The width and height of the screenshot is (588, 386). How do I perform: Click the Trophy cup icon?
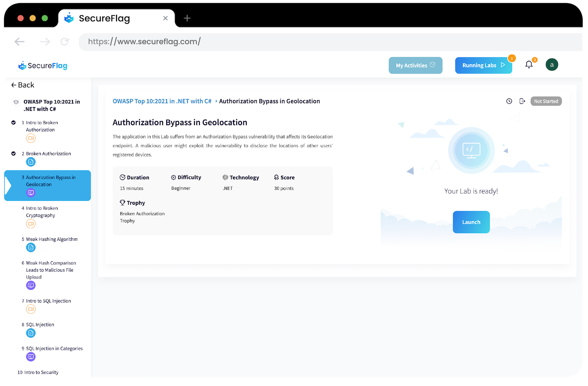[123, 203]
